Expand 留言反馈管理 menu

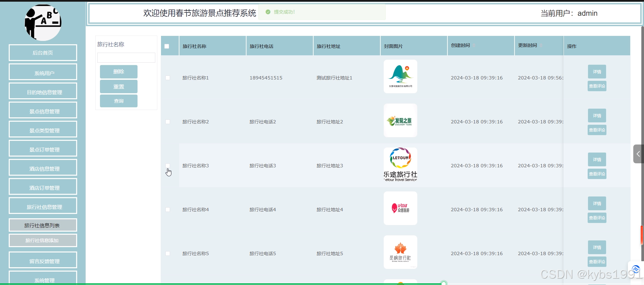click(x=43, y=260)
